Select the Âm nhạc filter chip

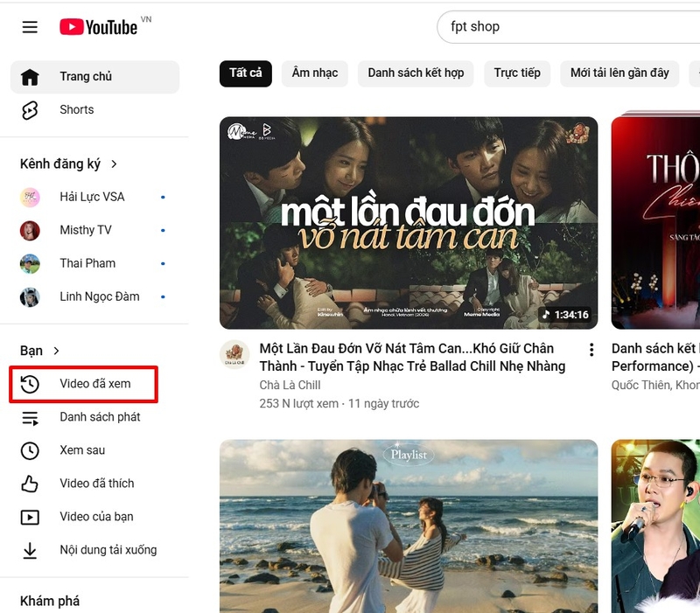[x=315, y=73]
